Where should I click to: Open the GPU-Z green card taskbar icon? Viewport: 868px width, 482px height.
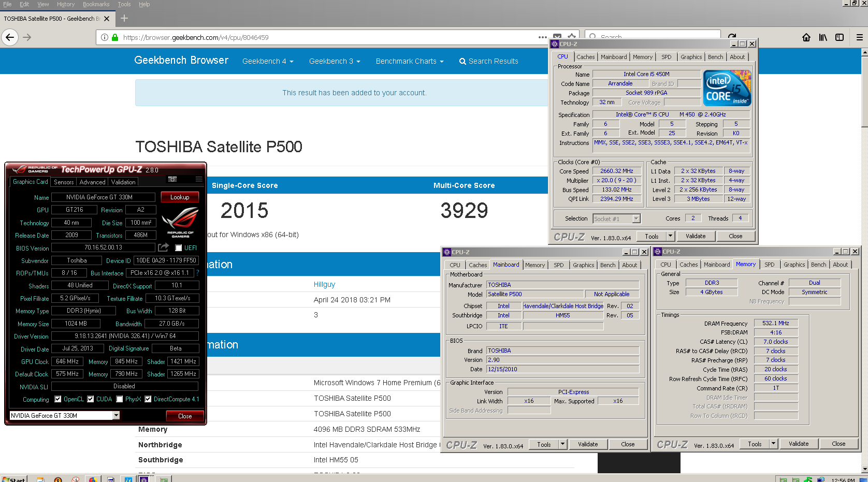tap(164, 479)
